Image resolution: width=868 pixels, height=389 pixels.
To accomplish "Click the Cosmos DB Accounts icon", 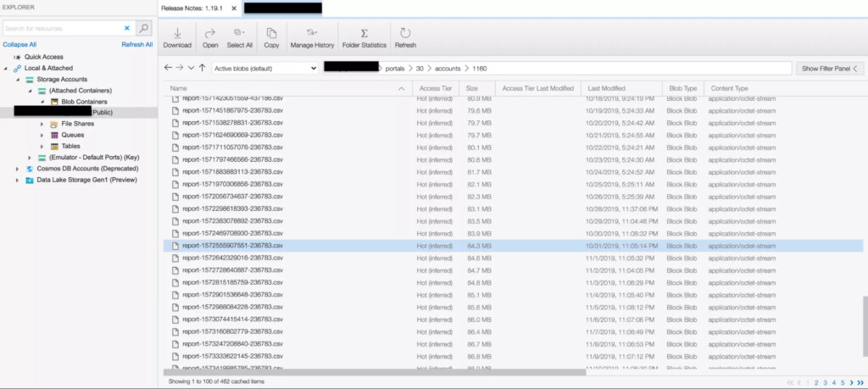I will pyautogui.click(x=30, y=169).
